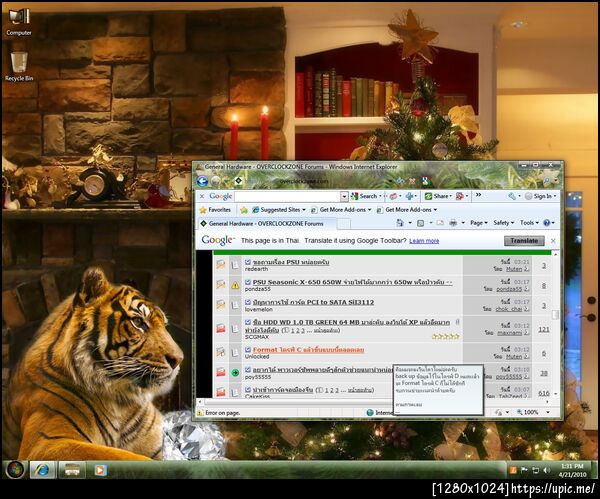This screenshot has width=600, height=499.
Task: Click the Stop icon beside address bar
Action: click(x=412, y=181)
